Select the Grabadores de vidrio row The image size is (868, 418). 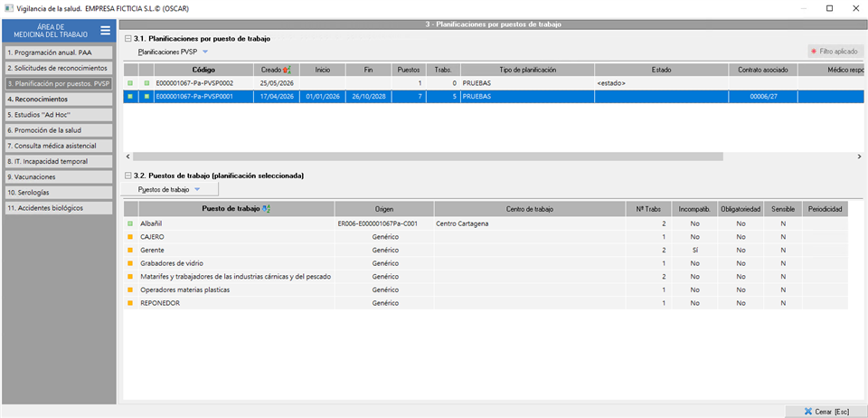coord(486,263)
